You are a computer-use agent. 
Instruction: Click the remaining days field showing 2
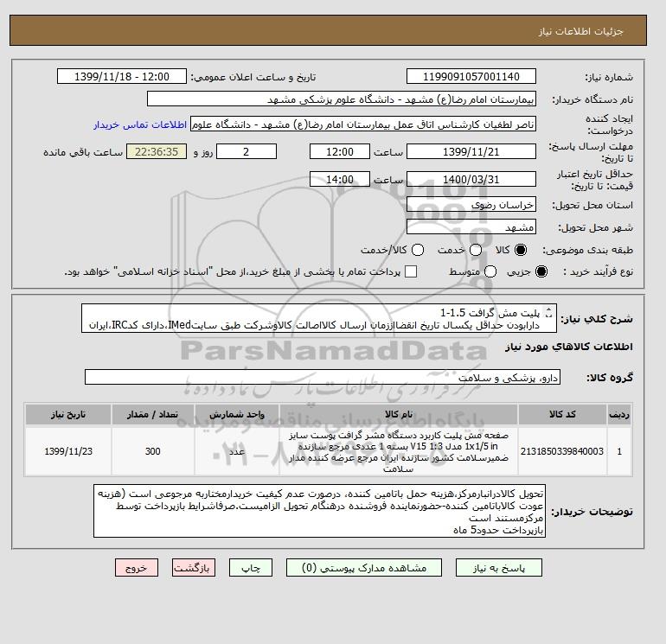(247, 151)
